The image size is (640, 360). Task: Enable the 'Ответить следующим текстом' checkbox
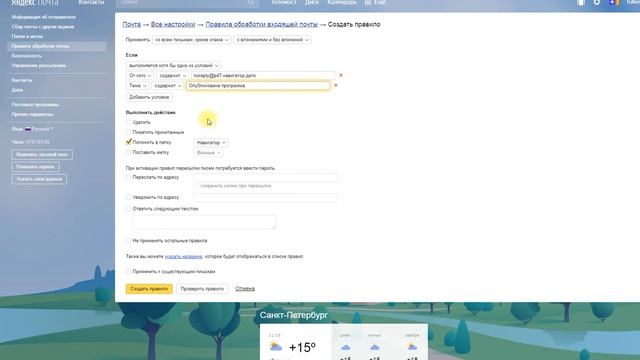129,209
